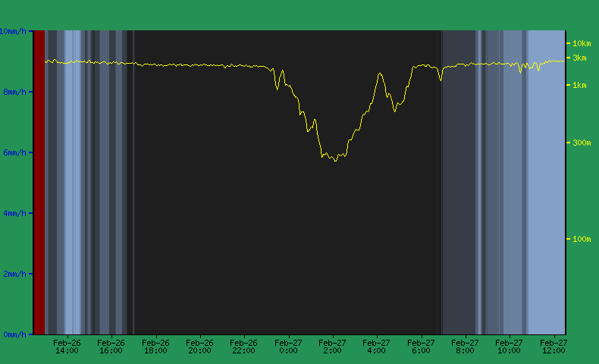Viewport: 599px width, 364px height.
Task: Click the 2mm/h axis label
Action: (x=15, y=274)
